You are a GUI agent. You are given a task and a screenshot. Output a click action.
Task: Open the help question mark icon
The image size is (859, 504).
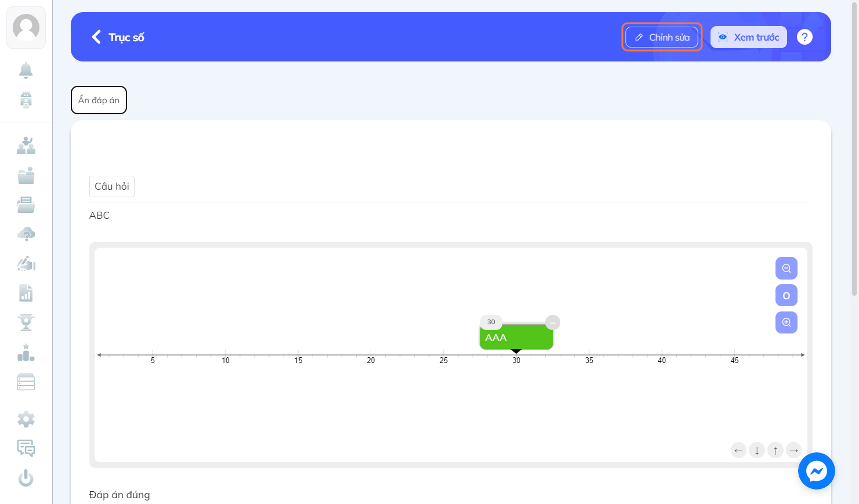804,37
